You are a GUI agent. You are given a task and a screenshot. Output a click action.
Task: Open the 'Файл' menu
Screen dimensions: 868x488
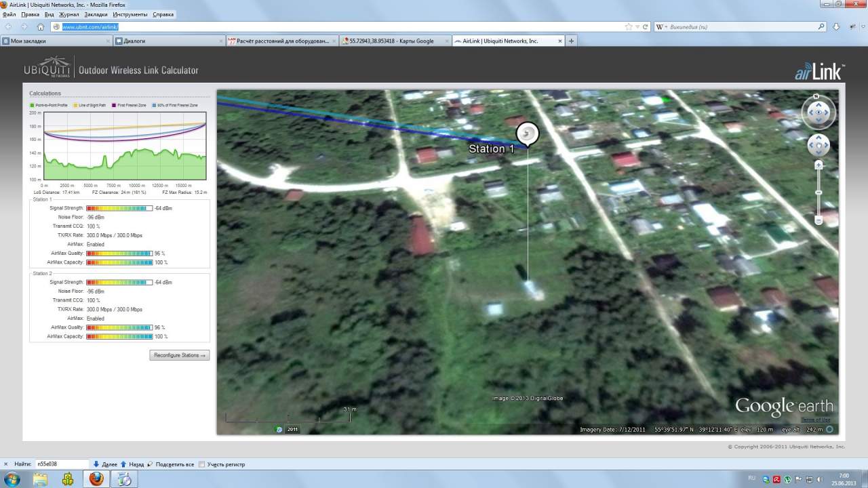(x=9, y=14)
